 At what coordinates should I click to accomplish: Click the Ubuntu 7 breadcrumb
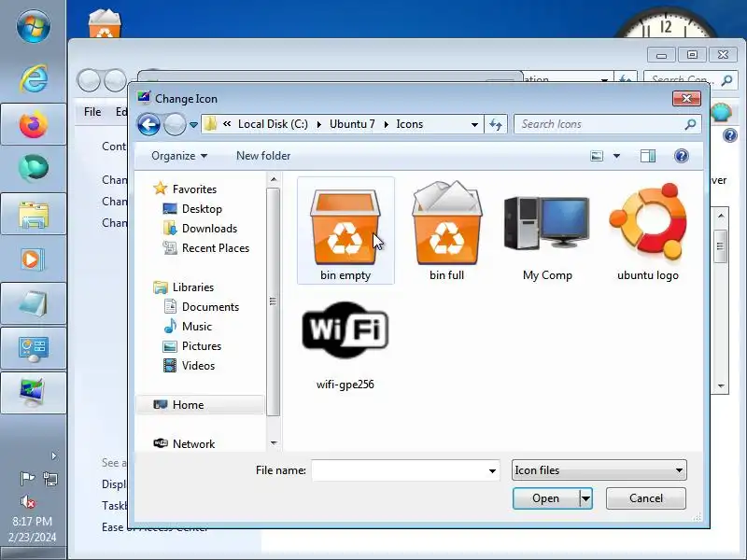[x=352, y=124]
